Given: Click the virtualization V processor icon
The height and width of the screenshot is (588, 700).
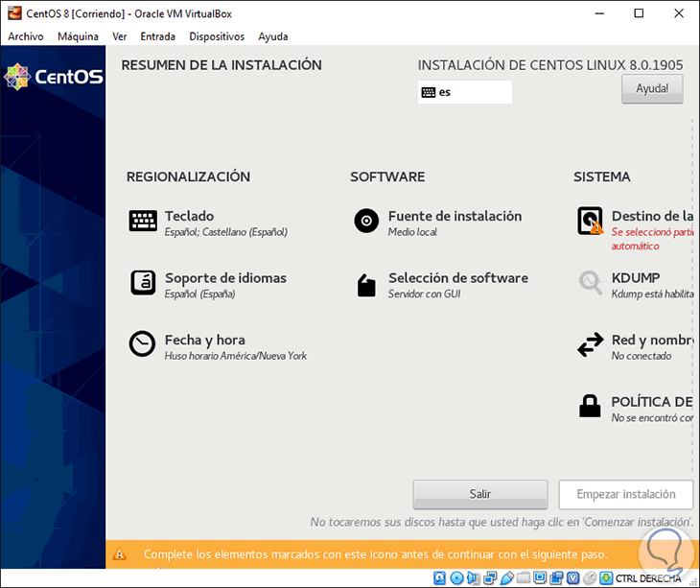Looking at the screenshot, I should click(x=572, y=578).
